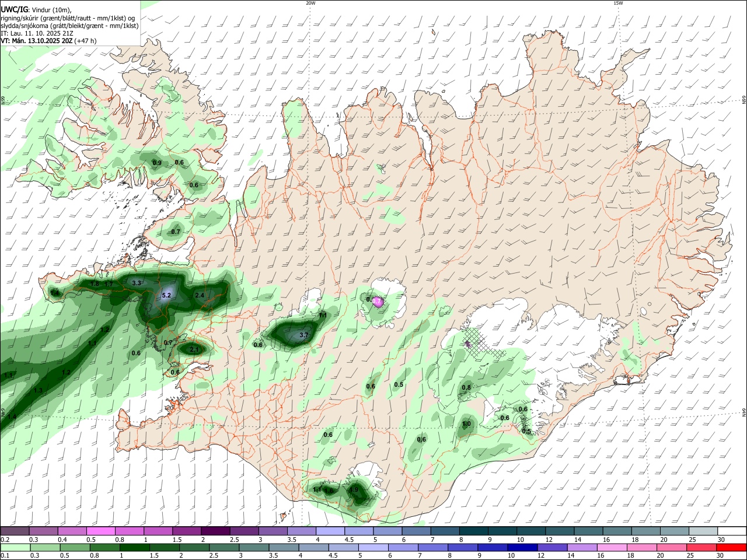The height and width of the screenshot is (560, 747).
Task: Select the bright red 30 swatch in the rain legend
Action: (x=731, y=547)
